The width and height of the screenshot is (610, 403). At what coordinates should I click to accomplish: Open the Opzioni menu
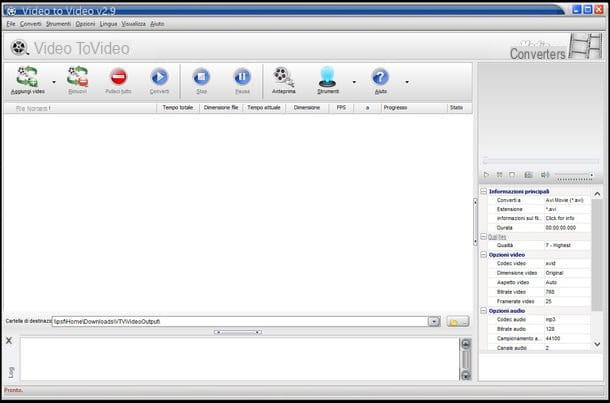point(85,24)
